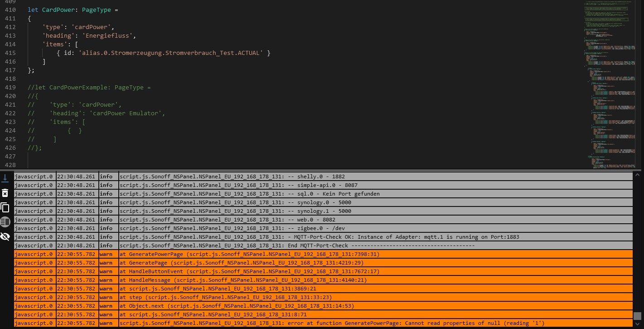Click line number 428 in the gutter

click(x=10, y=165)
